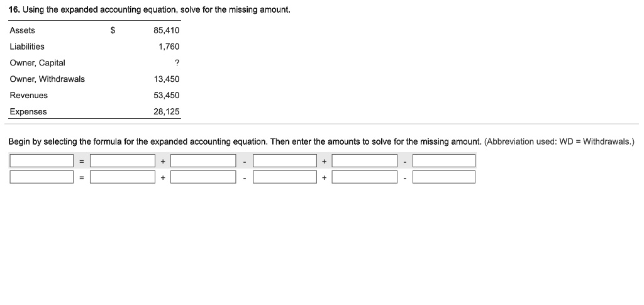This screenshot has height=305, width=644.
Task: Open formula-row box following the first plus sign
Action: pyautogui.click(x=203, y=161)
